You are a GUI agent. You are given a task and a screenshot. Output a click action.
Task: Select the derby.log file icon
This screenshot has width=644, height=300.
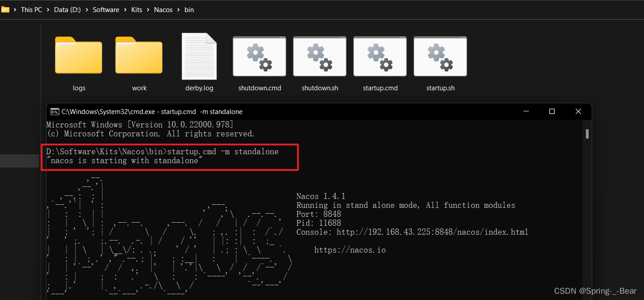pos(199,56)
